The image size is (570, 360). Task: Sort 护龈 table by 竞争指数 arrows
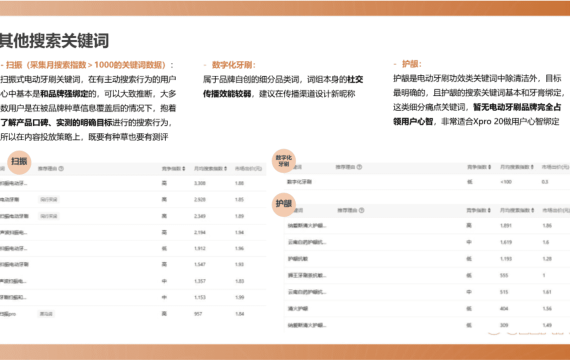(x=489, y=211)
